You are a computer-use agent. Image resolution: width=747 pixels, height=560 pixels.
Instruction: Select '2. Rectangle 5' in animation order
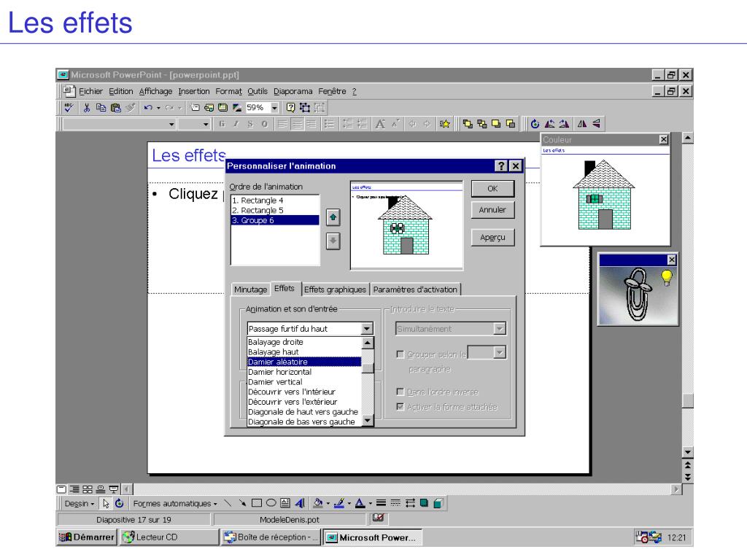(275, 211)
